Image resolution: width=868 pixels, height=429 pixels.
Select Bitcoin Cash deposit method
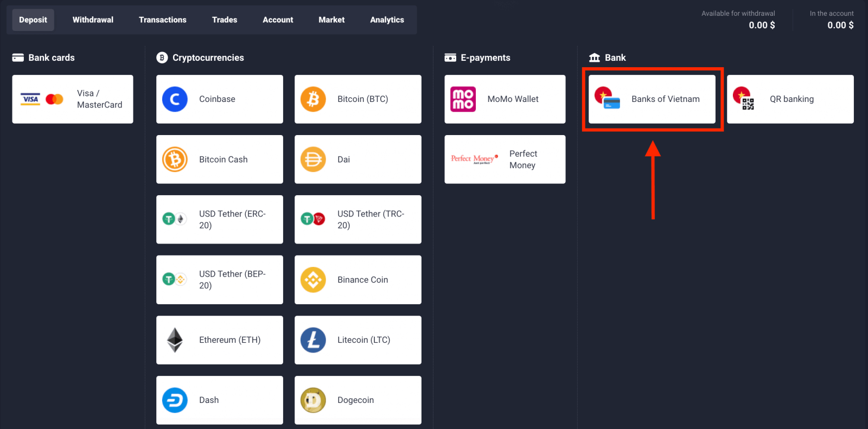[x=219, y=159]
